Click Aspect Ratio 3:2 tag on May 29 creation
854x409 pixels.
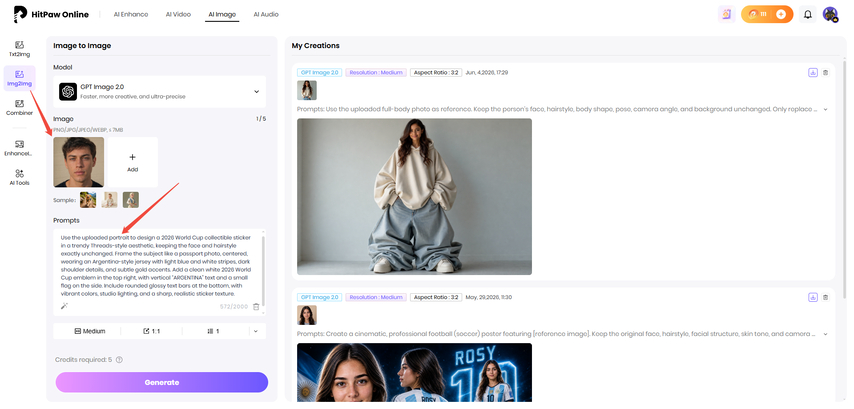tap(436, 297)
